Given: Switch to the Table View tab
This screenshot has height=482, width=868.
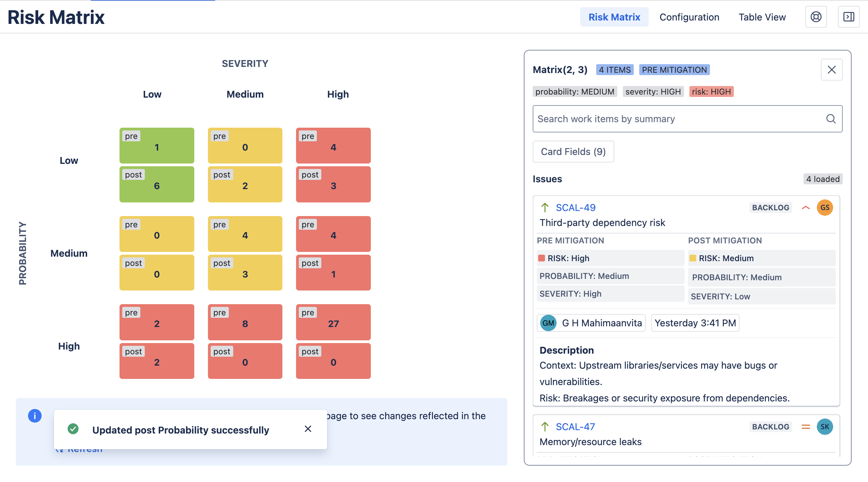Looking at the screenshot, I should coord(762,17).
